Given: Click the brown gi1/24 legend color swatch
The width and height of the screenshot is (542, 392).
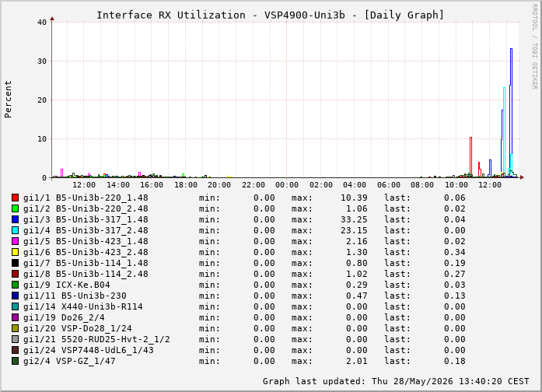Looking at the screenshot, I should (15, 350).
